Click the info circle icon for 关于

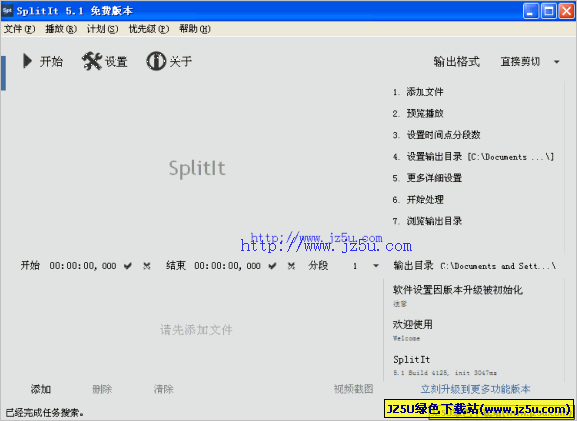pyautogui.click(x=156, y=61)
